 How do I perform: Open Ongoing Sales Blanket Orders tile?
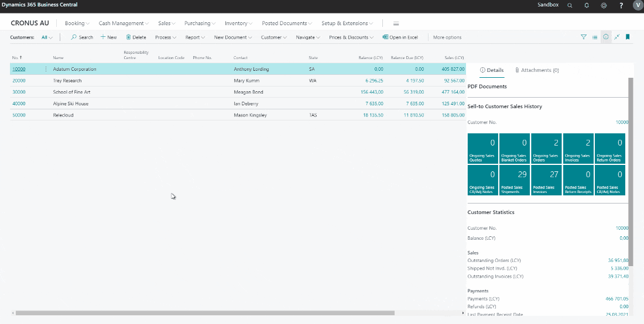pos(514,149)
